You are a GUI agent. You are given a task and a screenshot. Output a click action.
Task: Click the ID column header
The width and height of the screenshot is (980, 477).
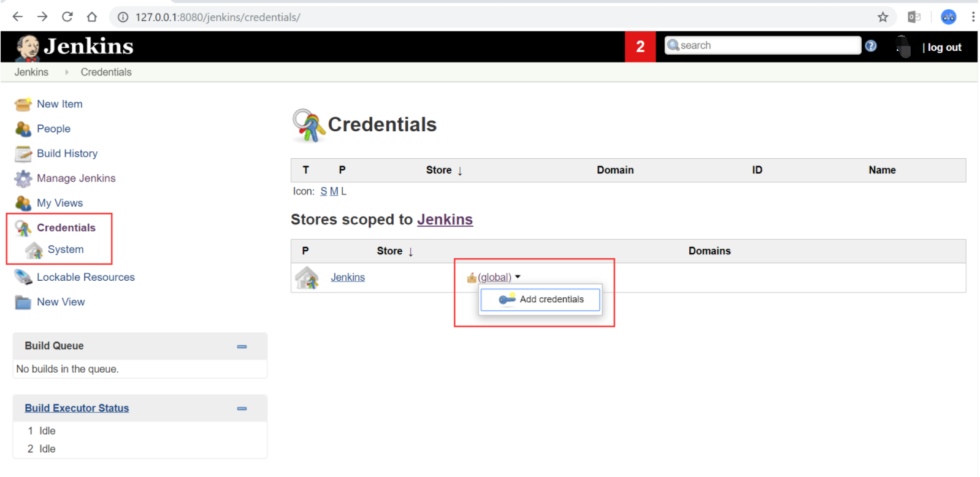tap(757, 170)
